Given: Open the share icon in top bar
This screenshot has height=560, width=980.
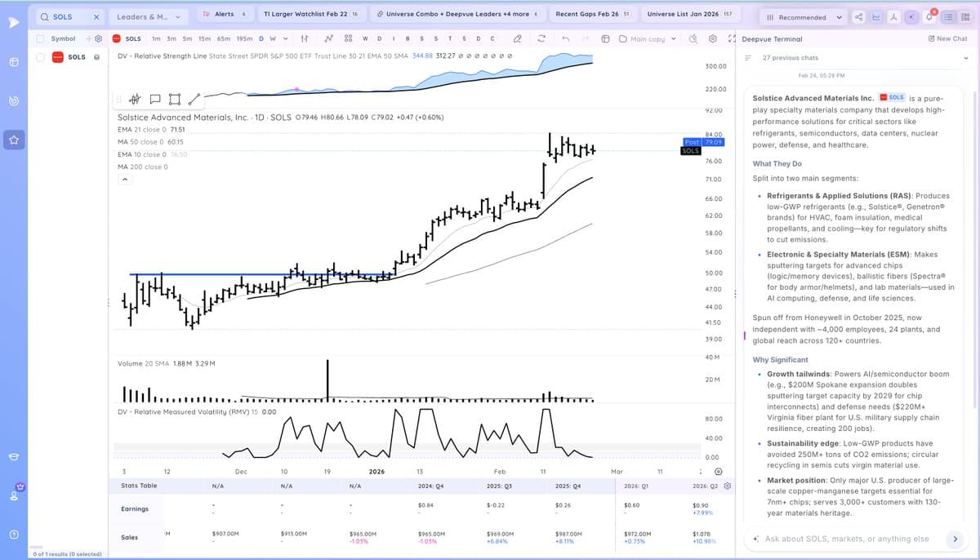Looking at the screenshot, I should coord(858,16).
